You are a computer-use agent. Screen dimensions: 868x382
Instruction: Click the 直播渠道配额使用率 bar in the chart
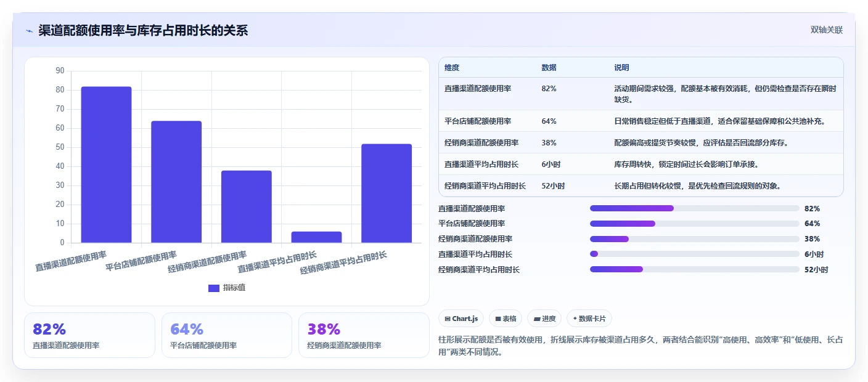pos(106,165)
